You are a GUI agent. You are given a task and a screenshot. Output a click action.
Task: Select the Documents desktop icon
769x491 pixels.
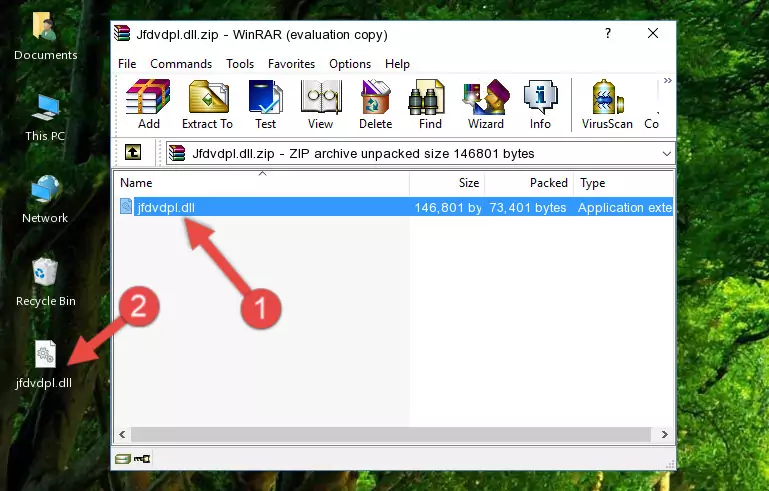[46, 37]
